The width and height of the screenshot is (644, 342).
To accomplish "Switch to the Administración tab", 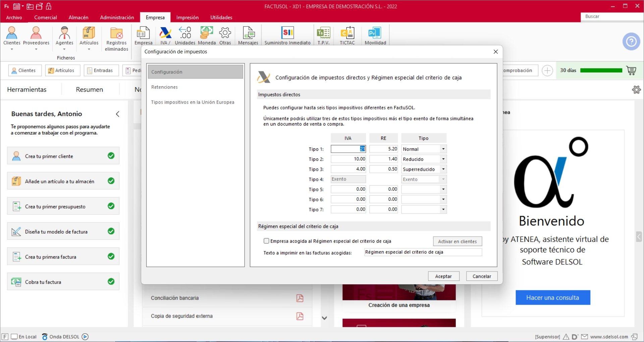I will pyautogui.click(x=117, y=17).
